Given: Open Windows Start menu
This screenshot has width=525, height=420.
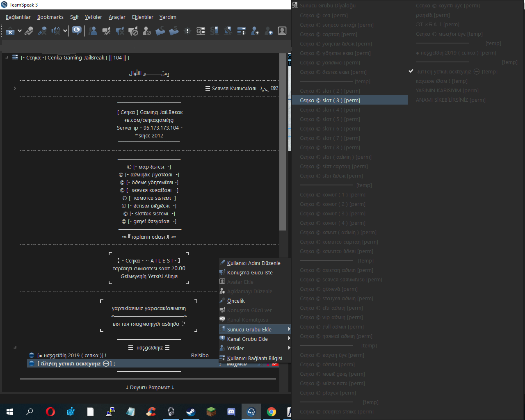Looking at the screenshot, I should (10, 411).
